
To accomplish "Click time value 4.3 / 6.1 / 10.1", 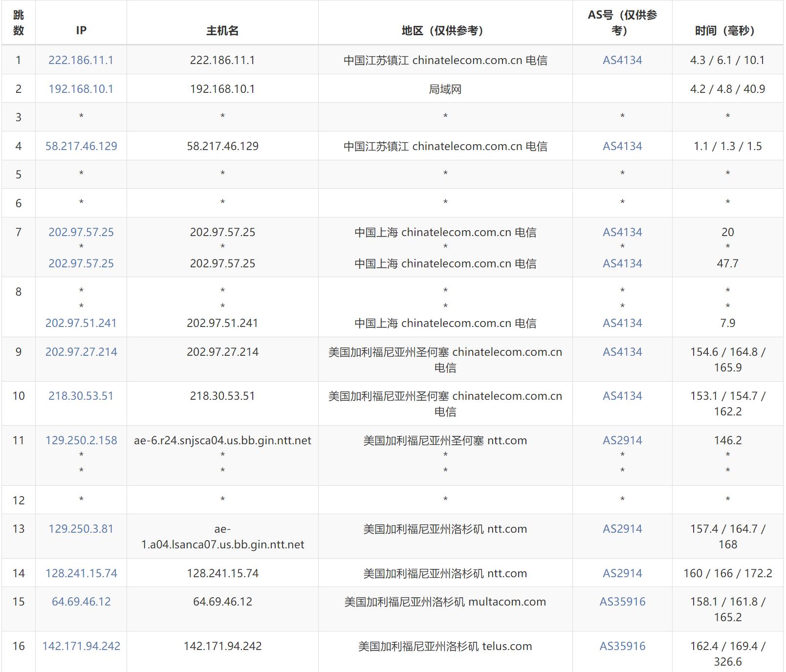I will point(728,60).
